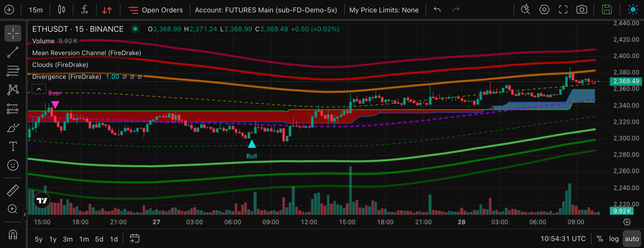Select the forecasting position tool
Screen dimensions: 644x248
[x=13, y=109]
